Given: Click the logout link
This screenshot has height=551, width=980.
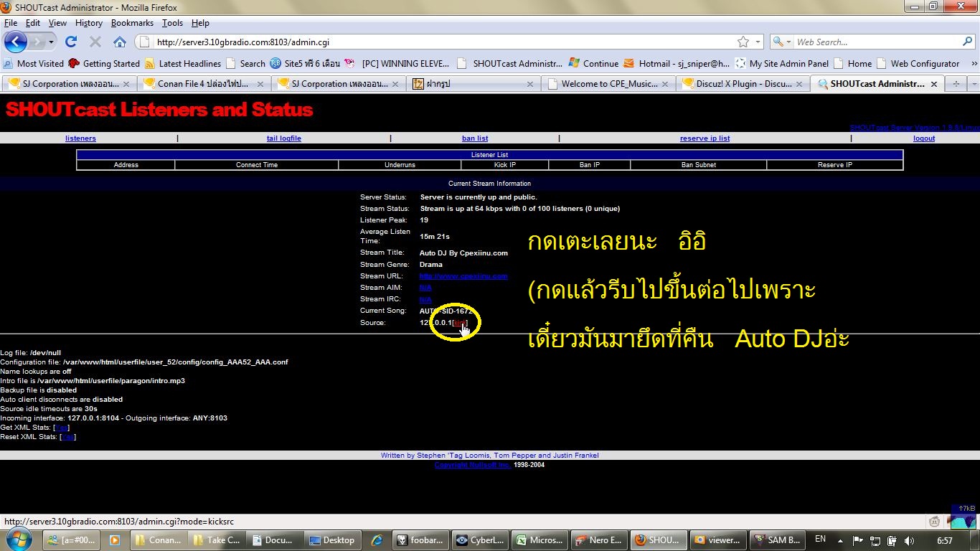Looking at the screenshot, I should 924,138.
